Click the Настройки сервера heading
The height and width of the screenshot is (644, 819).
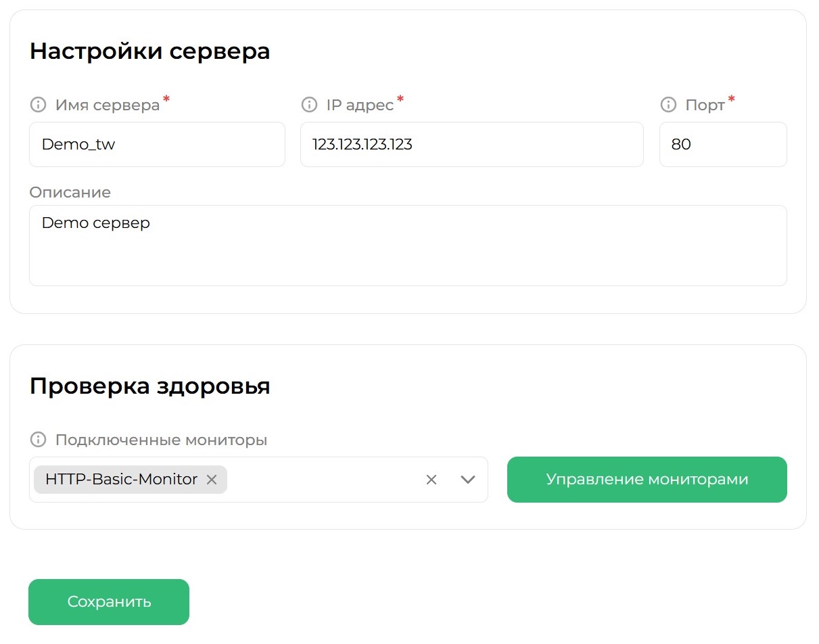point(149,51)
